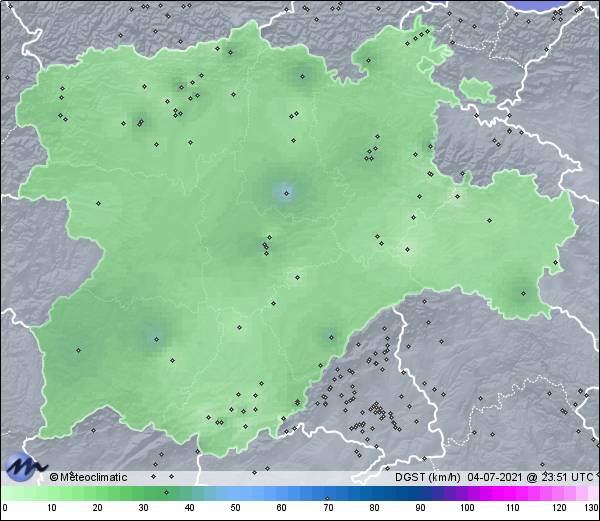The width and height of the screenshot is (600, 521).
Task: Click the legend value 30
Action: point(143,508)
